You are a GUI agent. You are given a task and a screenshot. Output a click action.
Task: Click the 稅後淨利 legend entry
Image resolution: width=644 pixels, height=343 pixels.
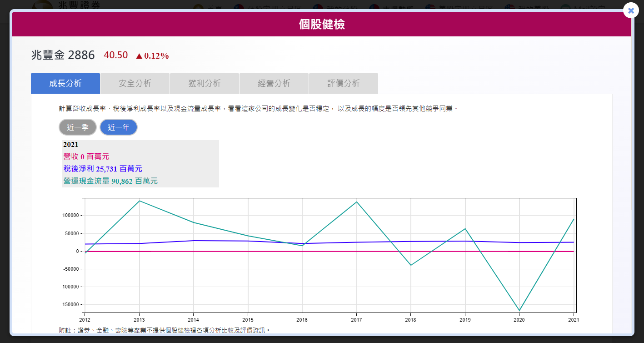click(x=103, y=169)
